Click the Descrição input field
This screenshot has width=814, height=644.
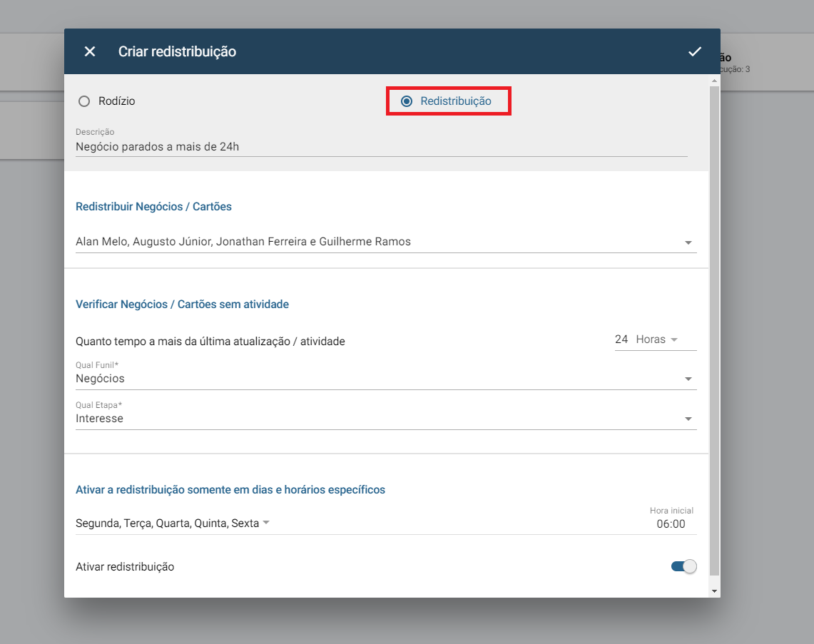pyautogui.click(x=382, y=147)
